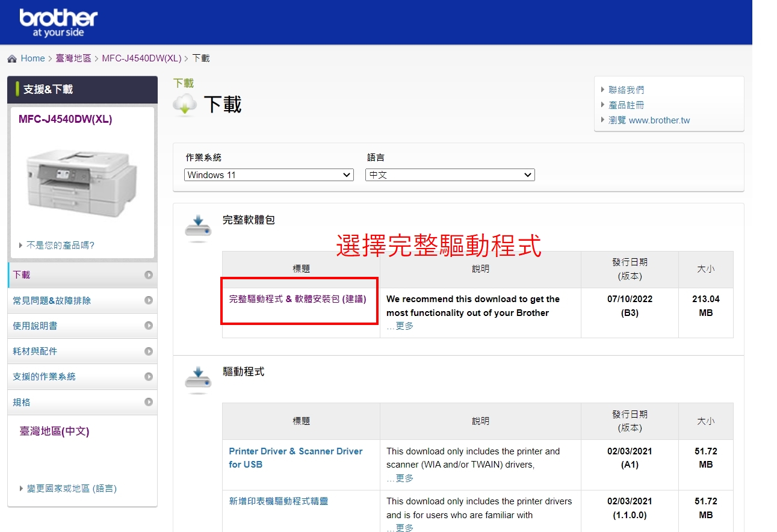Click arrow icon on 耗材與配件 row

click(x=149, y=351)
